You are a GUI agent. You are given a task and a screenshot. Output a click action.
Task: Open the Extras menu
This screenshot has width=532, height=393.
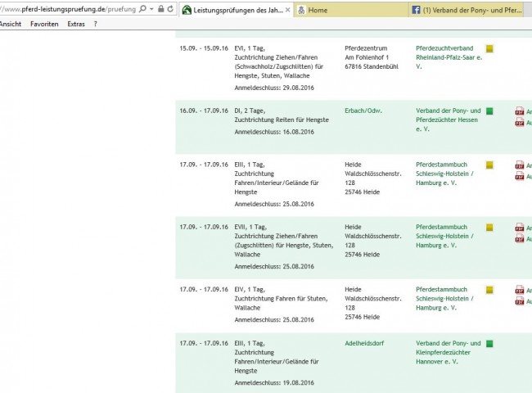point(76,25)
